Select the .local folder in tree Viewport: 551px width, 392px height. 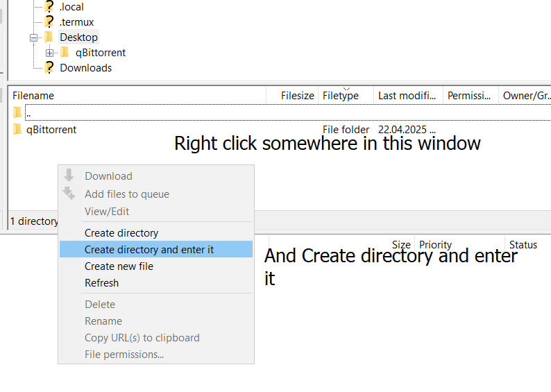71,7
